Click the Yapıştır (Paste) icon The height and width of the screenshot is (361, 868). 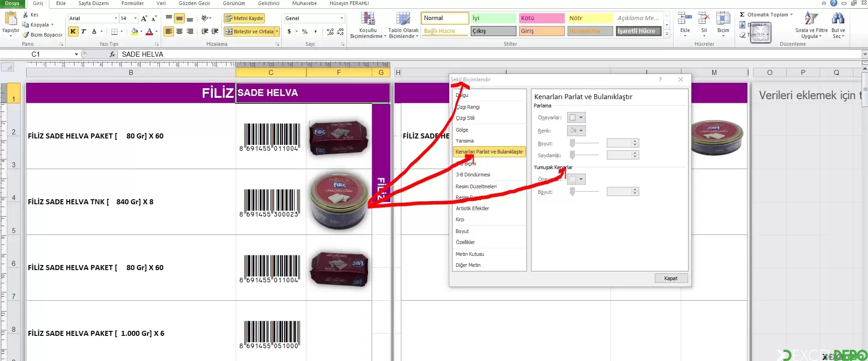10,19
